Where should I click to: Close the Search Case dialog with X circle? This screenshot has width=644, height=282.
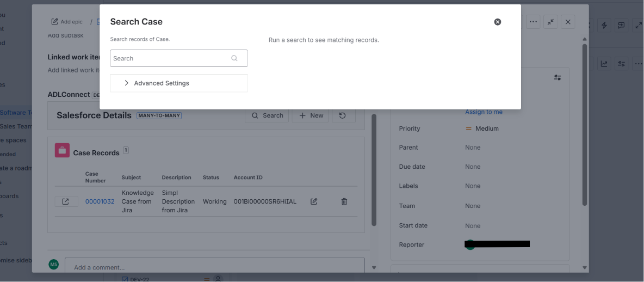pos(497,22)
